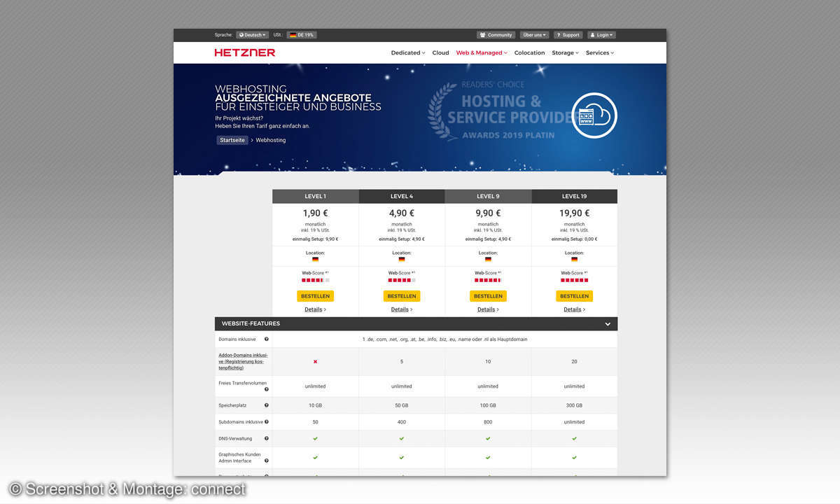This screenshot has height=504, width=840.
Task: Expand the Dedicated menu
Action: 408,52
